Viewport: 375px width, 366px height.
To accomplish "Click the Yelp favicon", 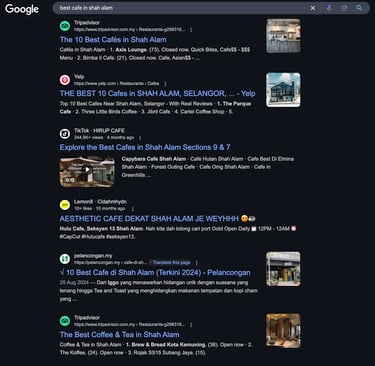I will click(65, 80).
